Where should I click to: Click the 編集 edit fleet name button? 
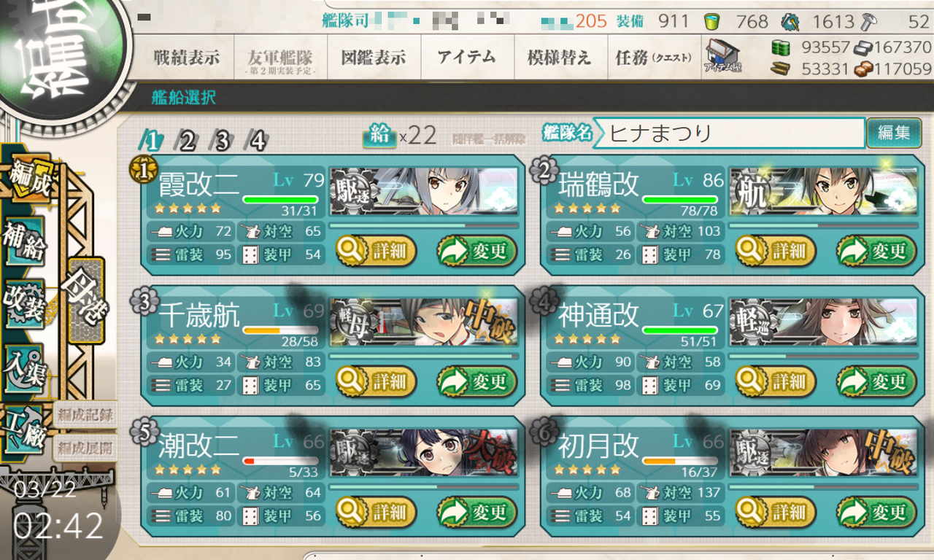(x=894, y=133)
